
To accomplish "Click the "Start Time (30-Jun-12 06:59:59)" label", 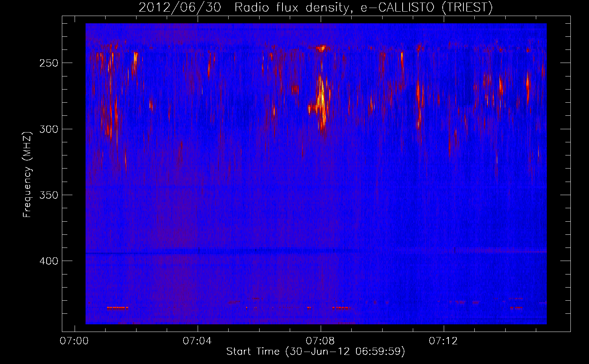I will [316, 352].
